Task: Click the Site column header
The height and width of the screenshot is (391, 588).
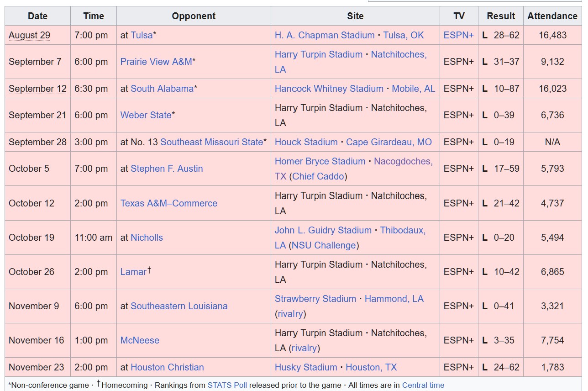Action: click(355, 16)
